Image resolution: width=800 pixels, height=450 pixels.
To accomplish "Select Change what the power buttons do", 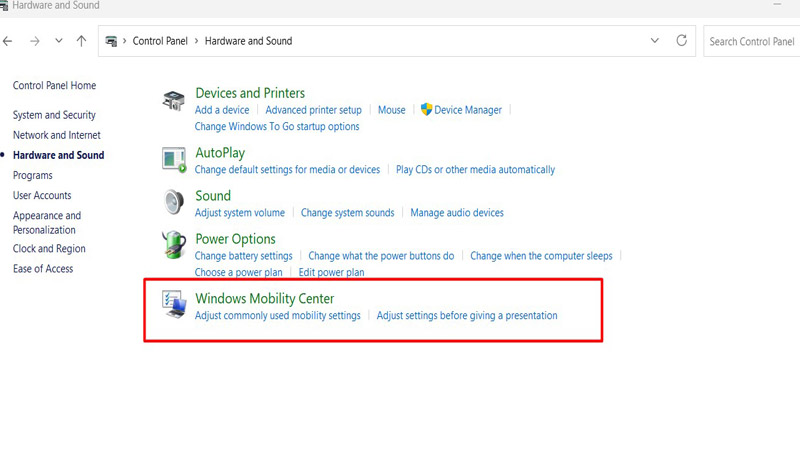I will point(381,256).
